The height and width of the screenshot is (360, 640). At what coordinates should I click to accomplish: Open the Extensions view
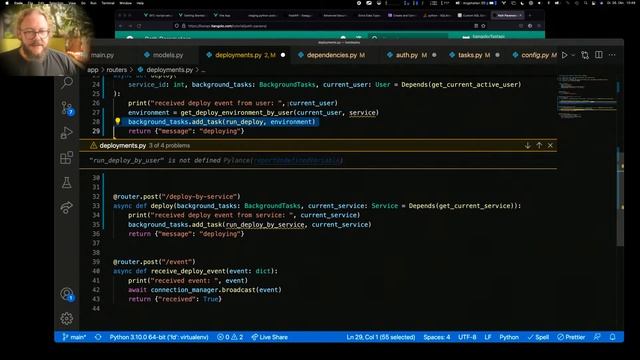67,158
